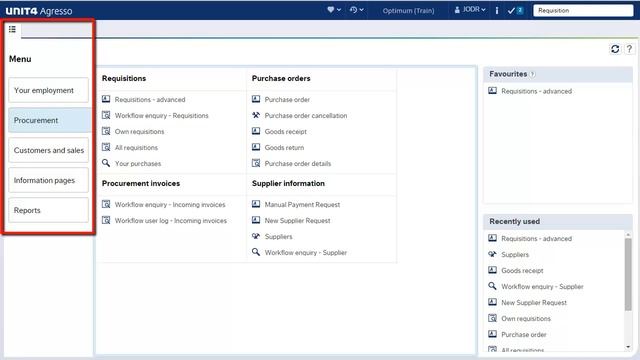Image resolution: width=640 pixels, height=360 pixels.
Task: Open the favourites heart dropdown
Action: tap(334, 10)
